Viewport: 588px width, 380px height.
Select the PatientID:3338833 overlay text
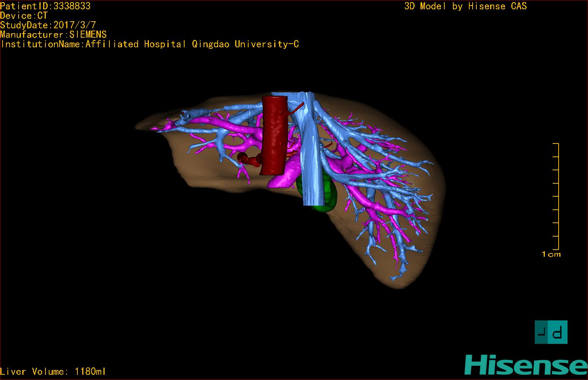coord(45,6)
